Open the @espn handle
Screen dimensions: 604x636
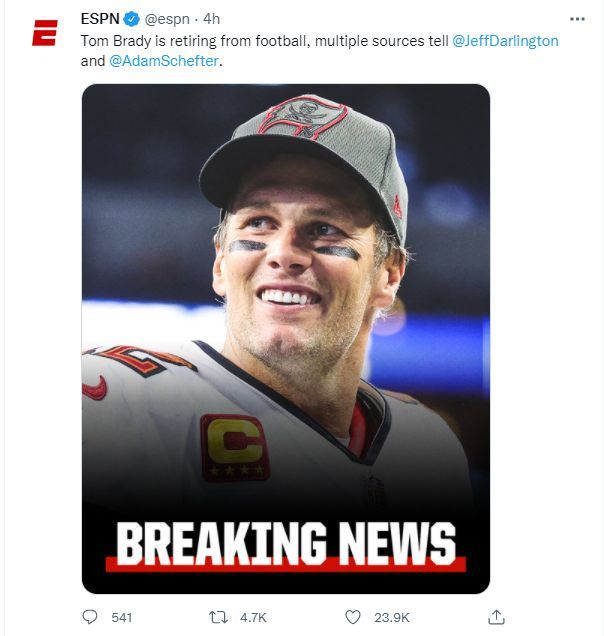point(167,19)
